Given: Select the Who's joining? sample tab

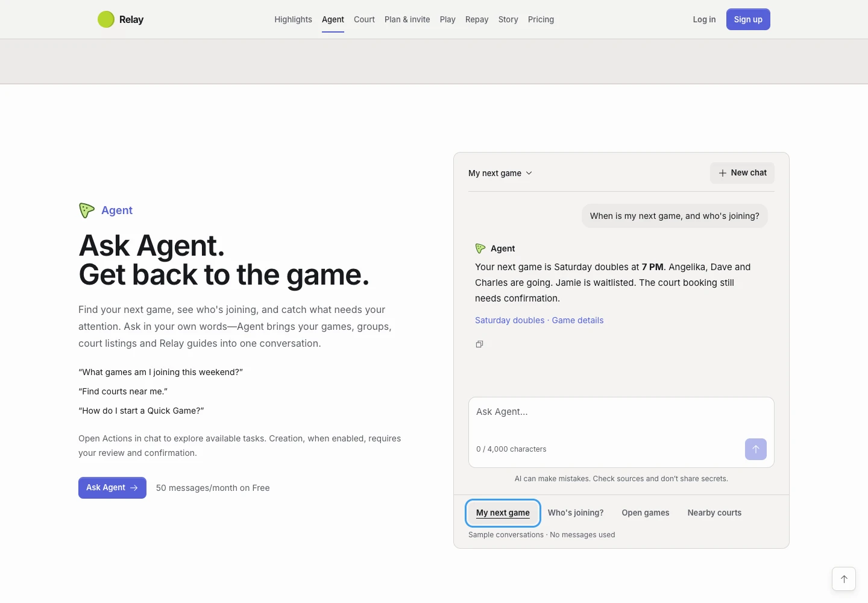Looking at the screenshot, I should (576, 513).
